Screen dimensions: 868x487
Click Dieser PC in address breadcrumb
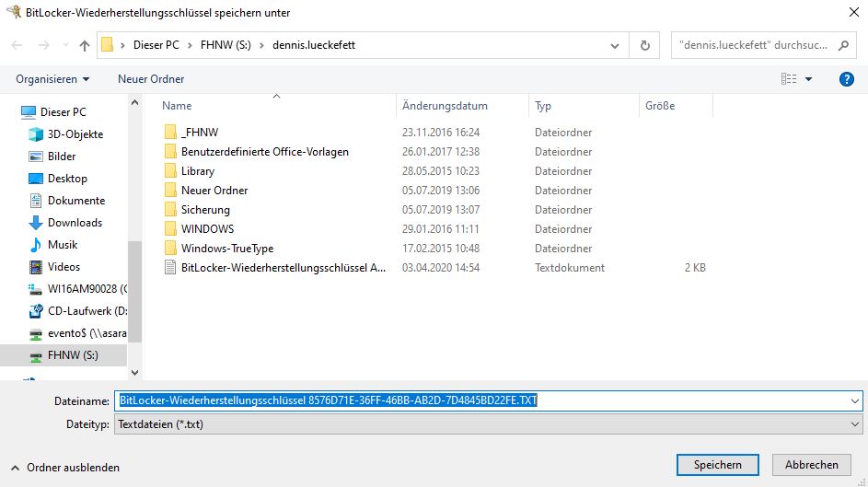pos(156,45)
